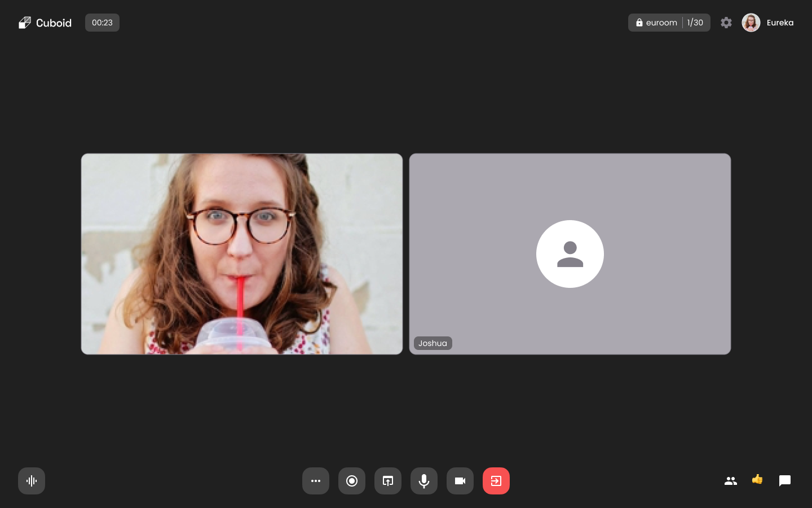
Task: Click the lock icon beside euroom
Action: 639,23
